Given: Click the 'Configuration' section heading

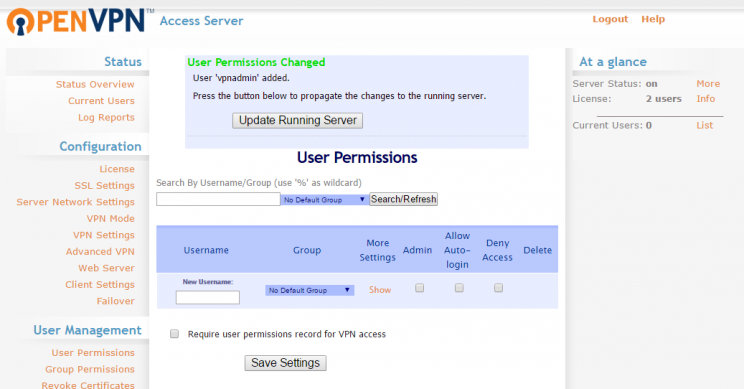Looking at the screenshot, I should [100, 147].
